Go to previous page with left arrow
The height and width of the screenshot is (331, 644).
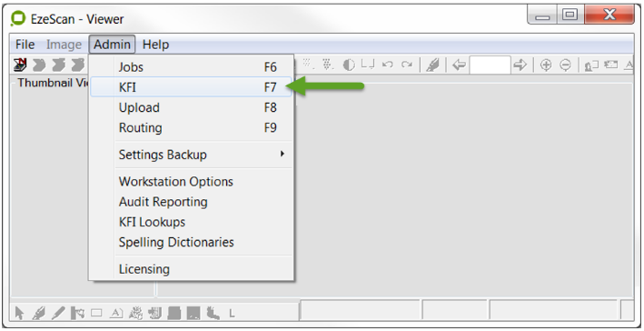tap(459, 65)
